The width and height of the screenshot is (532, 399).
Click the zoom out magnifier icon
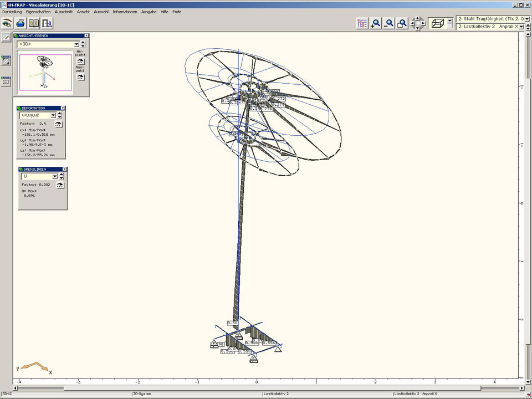[390, 23]
